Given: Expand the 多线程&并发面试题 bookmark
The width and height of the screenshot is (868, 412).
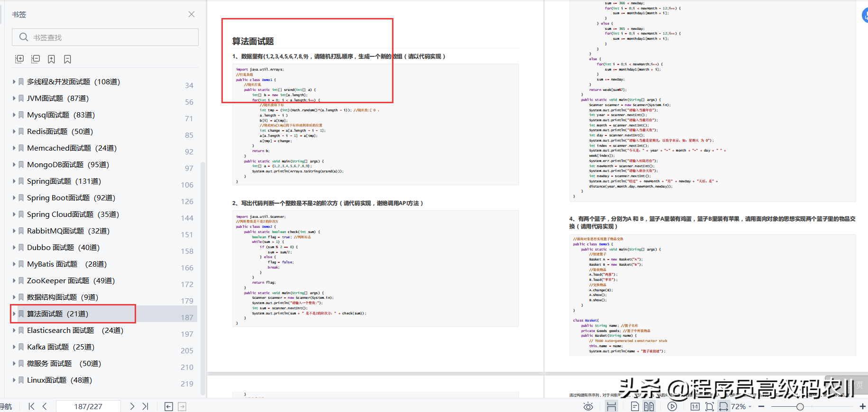Looking at the screenshot, I should (x=14, y=81).
